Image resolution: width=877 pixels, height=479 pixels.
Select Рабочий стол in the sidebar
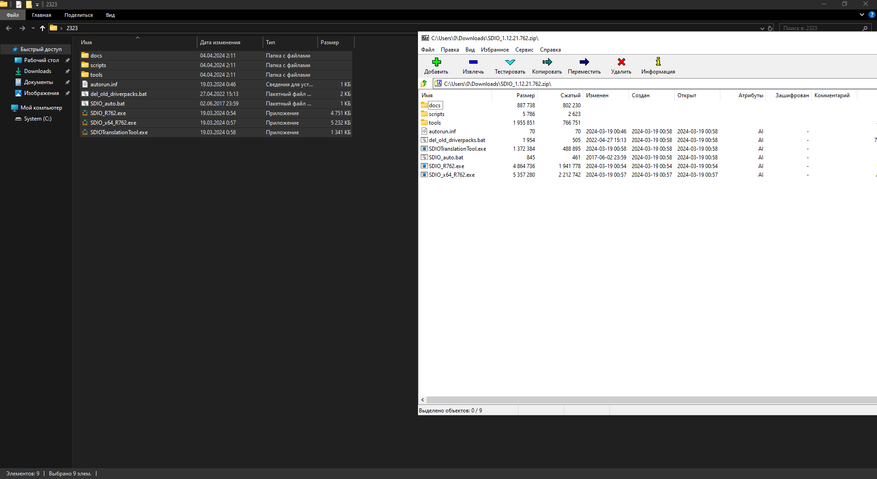pyautogui.click(x=41, y=60)
